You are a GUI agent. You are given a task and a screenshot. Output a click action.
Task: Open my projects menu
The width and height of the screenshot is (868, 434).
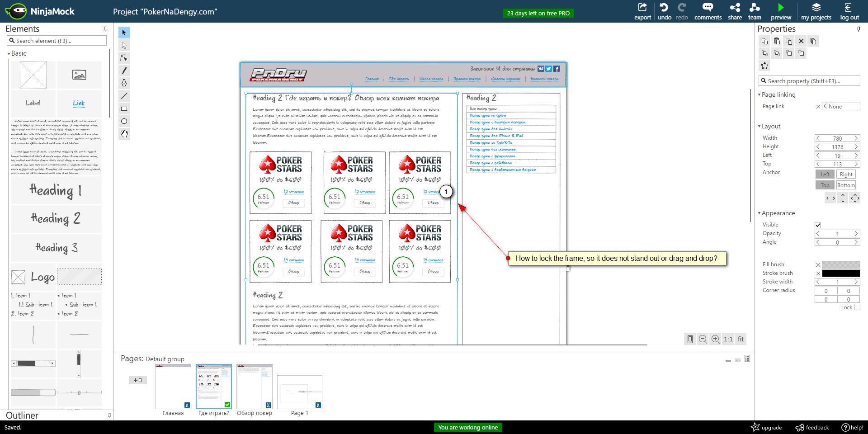[x=816, y=11]
